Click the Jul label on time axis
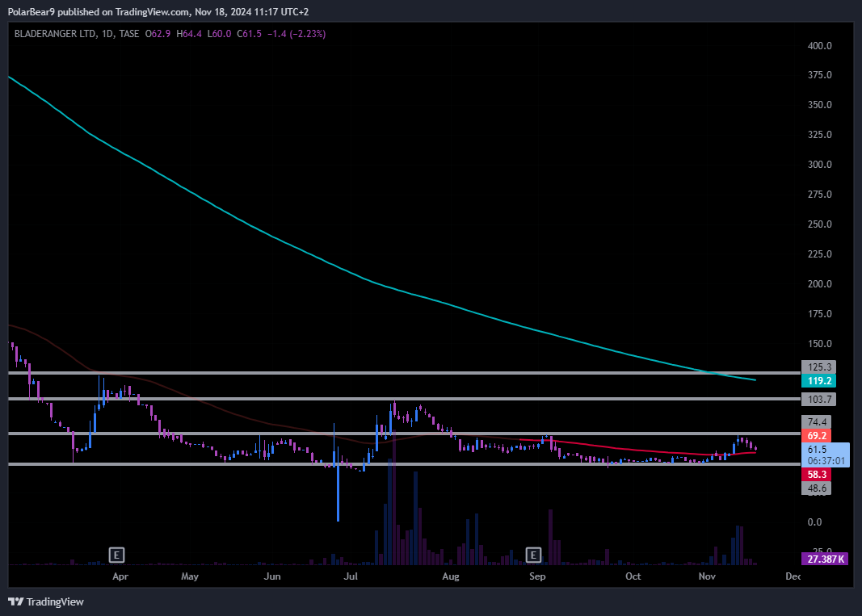 tap(350, 576)
